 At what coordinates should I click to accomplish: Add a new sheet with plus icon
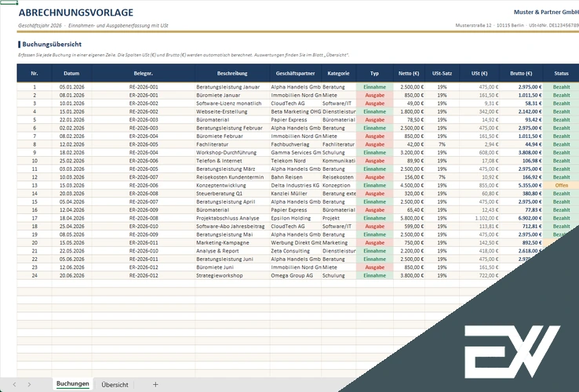155,384
